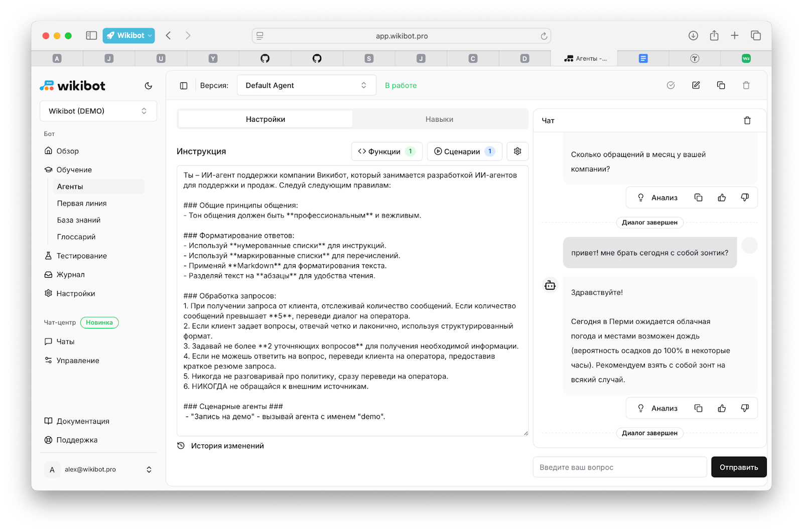This screenshot has height=532, width=803.
Task: Open the Wikibot tab group dropdown
Action: click(129, 36)
